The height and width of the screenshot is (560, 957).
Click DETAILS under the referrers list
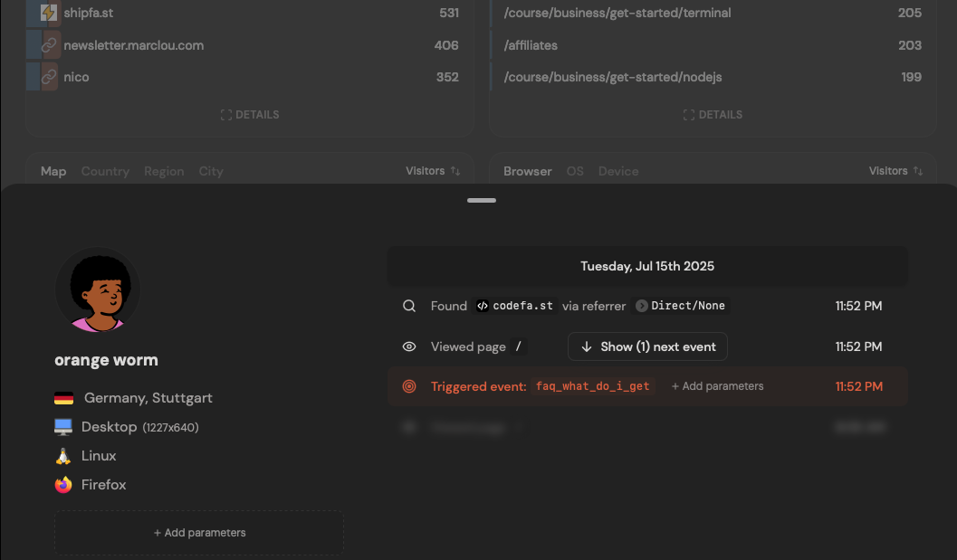[250, 114]
